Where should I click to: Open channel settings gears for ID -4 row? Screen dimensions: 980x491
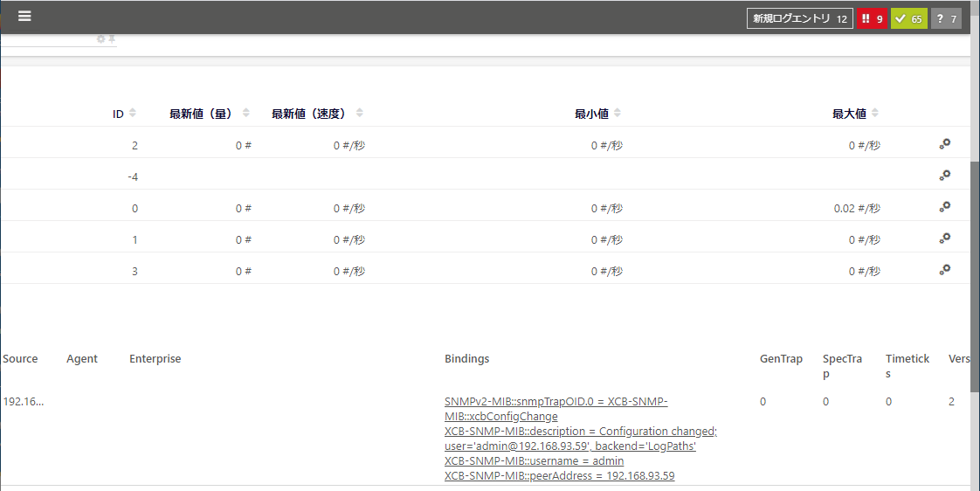coord(944,175)
